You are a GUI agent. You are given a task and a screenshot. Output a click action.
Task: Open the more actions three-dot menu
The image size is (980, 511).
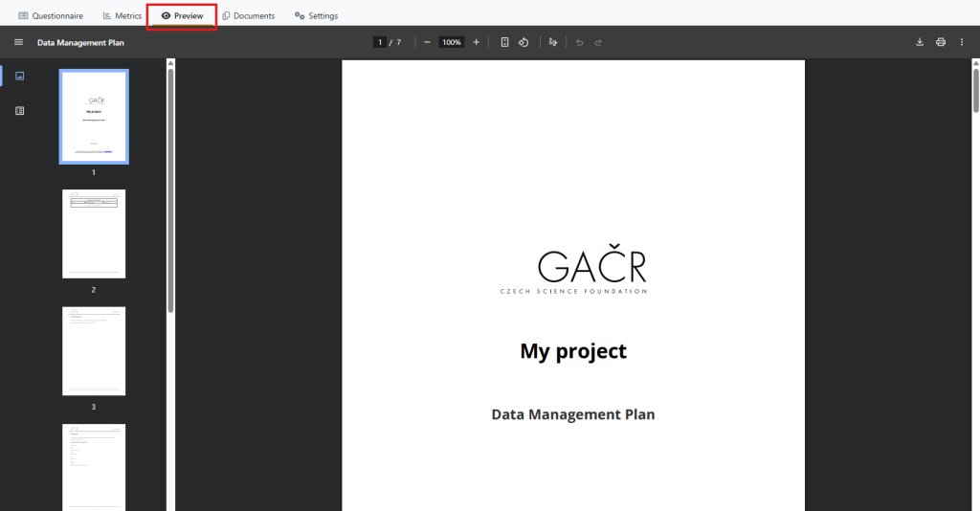click(961, 42)
